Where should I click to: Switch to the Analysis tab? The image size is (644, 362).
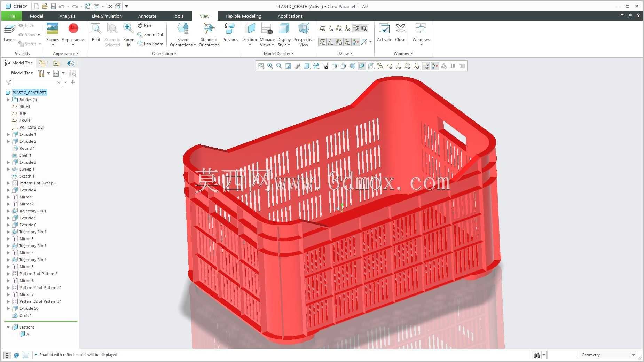pos(67,16)
